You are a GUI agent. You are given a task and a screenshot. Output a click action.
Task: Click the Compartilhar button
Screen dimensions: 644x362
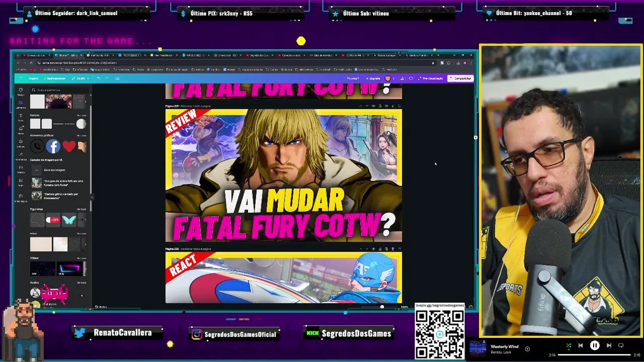tap(460, 78)
